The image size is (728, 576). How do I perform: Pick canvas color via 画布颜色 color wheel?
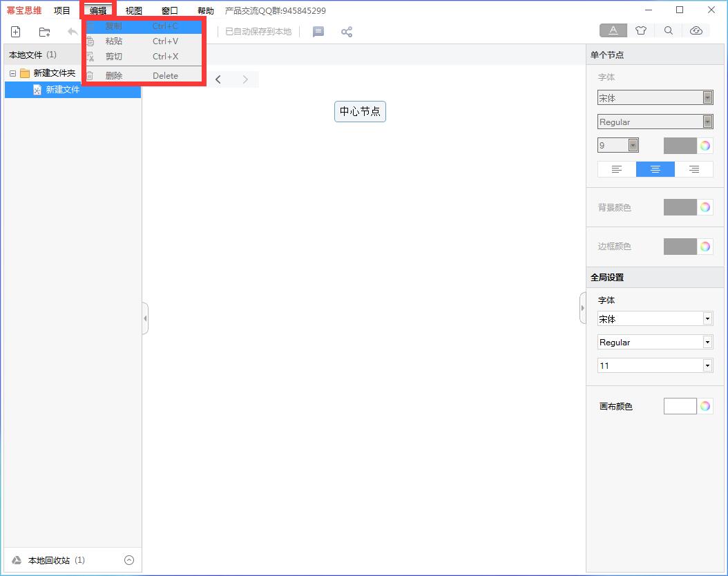[x=705, y=406]
